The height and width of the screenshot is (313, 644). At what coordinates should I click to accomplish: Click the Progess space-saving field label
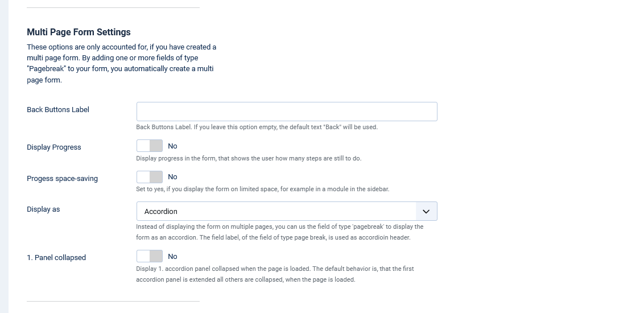[62, 179]
